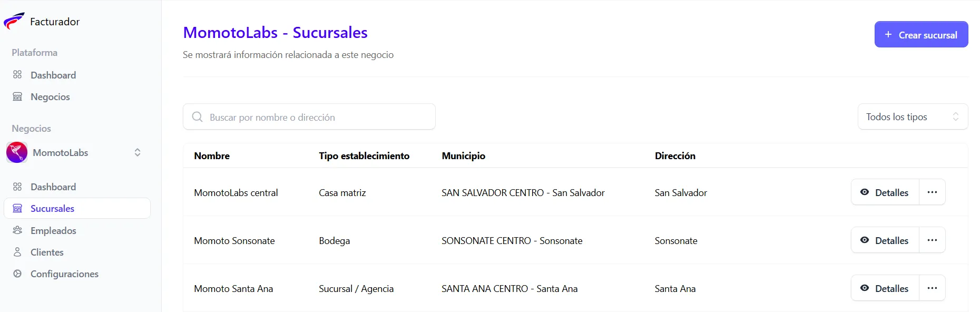980x312 pixels.
Task: Select Dashboard under the Negocios section
Action: (53, 187)
